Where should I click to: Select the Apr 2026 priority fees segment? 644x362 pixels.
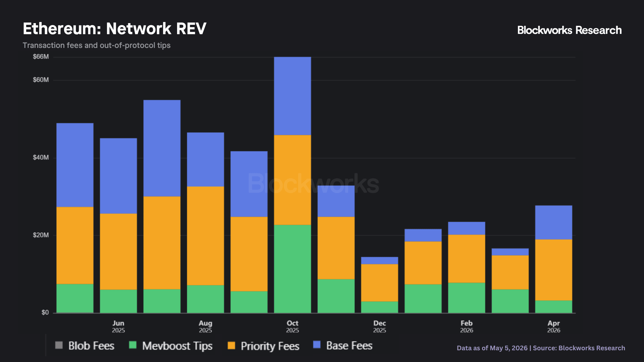553,270
